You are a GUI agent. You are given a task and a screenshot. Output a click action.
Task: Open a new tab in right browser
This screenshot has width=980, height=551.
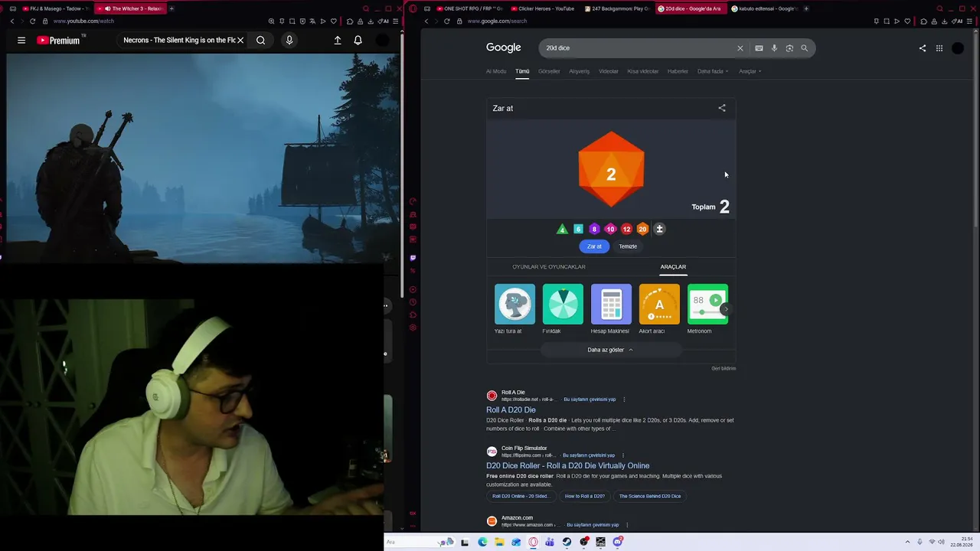806,8
